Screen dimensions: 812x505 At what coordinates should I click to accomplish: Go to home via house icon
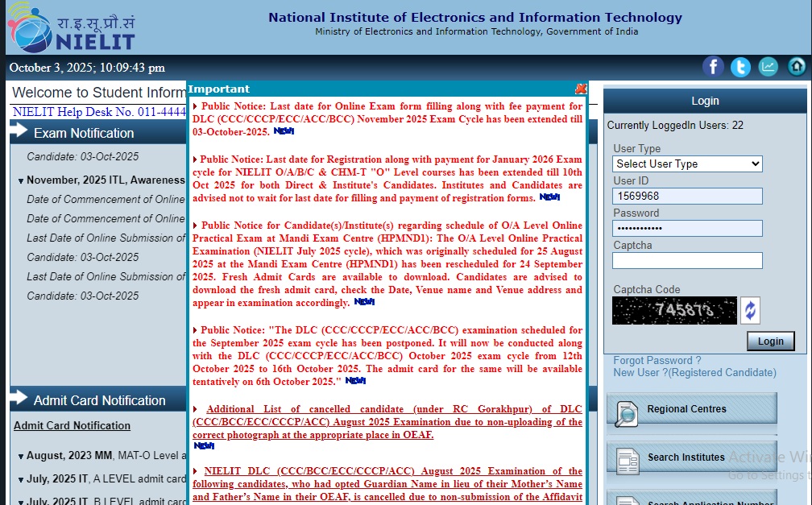click(x=797, y=67)
